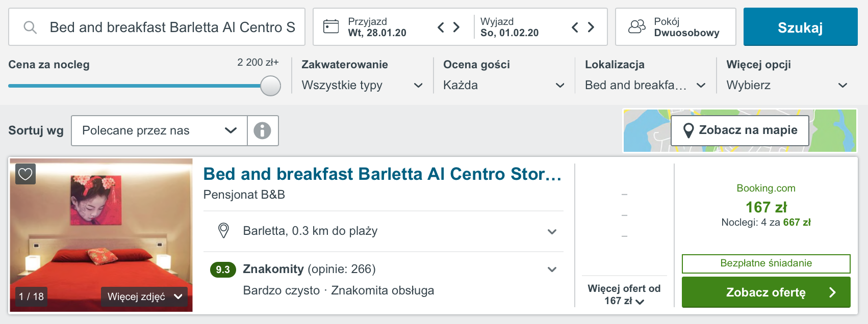
Task: Expand the Więcej zdjęć photos option
Action: click(x=144, y=296)
